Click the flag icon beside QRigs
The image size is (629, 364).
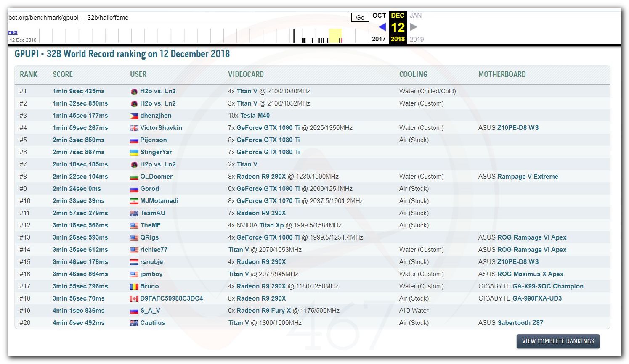[134, 237]
